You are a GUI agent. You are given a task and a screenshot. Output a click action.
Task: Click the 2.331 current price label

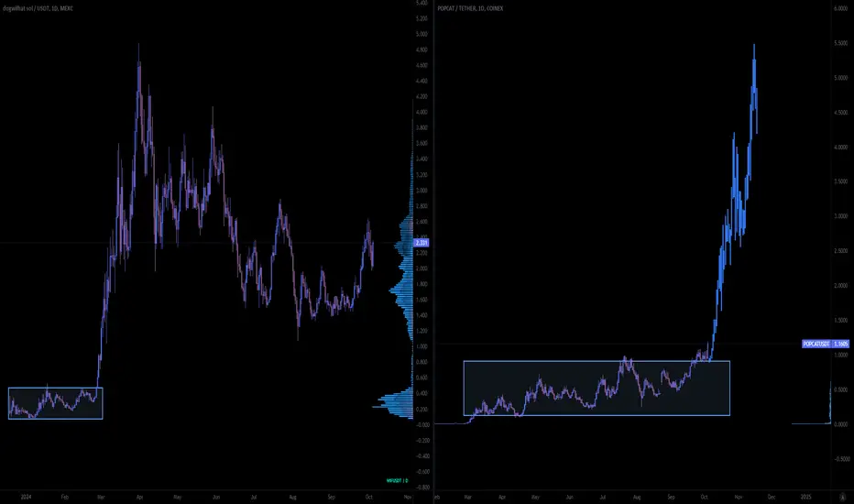pyautogui.click(x=422, y=243)
